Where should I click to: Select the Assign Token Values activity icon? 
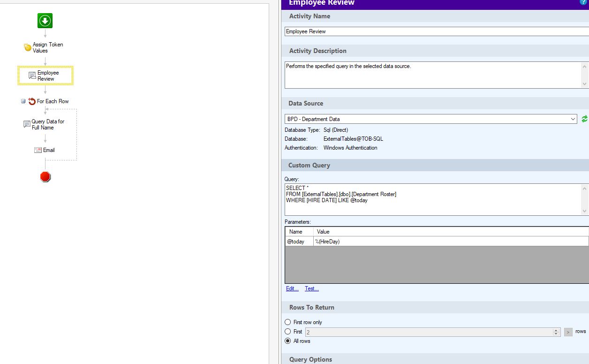pos(28,47)
